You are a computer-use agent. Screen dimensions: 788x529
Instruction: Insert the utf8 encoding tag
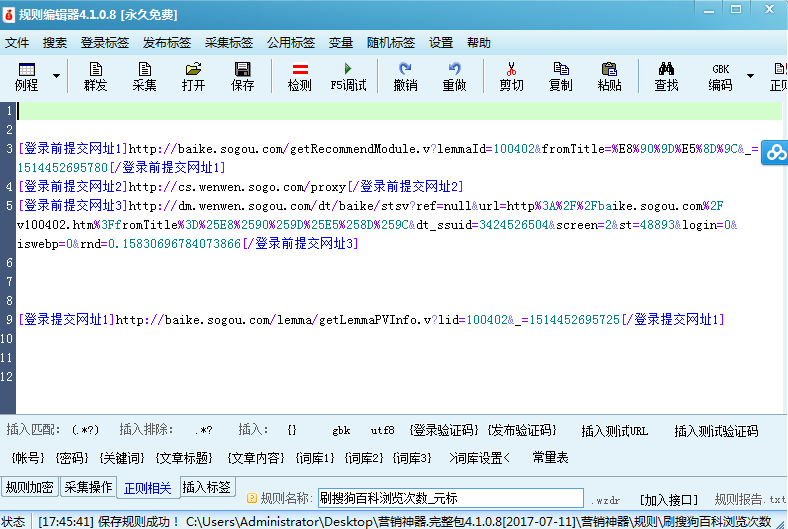point(382,430)
